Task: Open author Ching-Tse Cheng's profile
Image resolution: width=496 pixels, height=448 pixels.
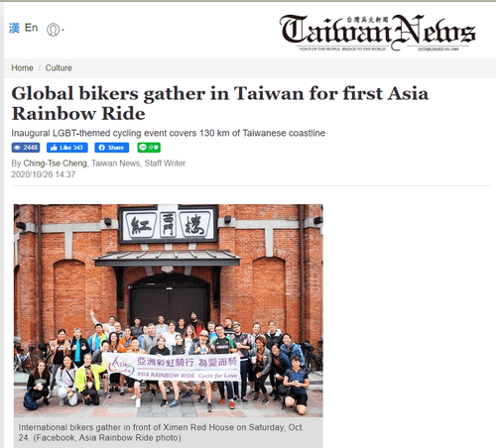Action: [x=55, y=164]
